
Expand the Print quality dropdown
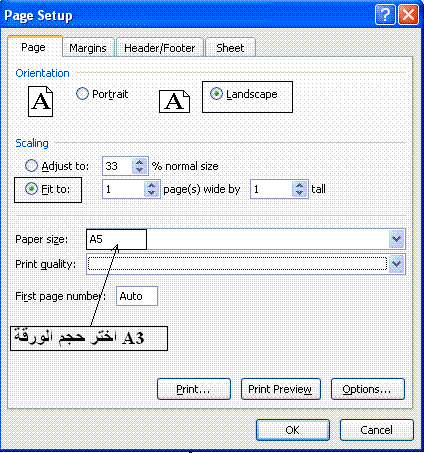pyautogui.click(x=397, y=264)
